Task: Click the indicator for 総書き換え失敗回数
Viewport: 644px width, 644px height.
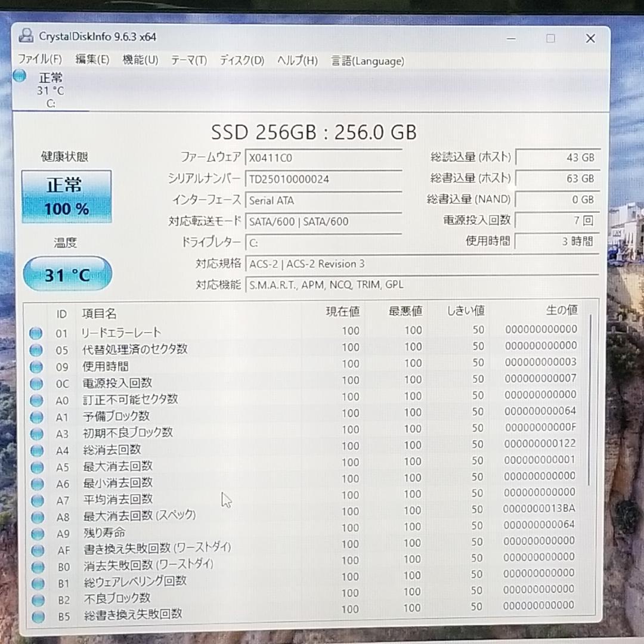Action: click(36, 617)
